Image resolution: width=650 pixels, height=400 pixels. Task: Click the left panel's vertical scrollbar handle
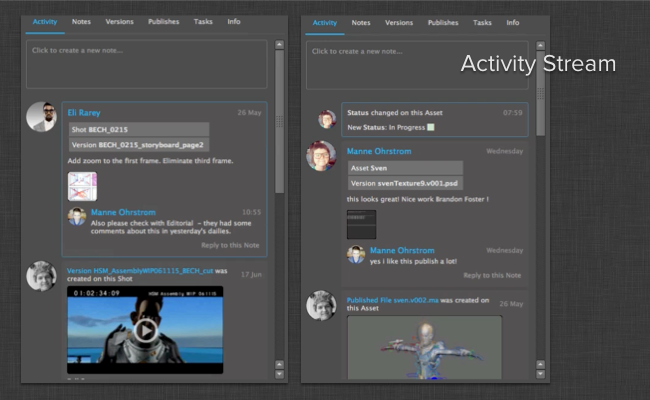tap(279, 120)
